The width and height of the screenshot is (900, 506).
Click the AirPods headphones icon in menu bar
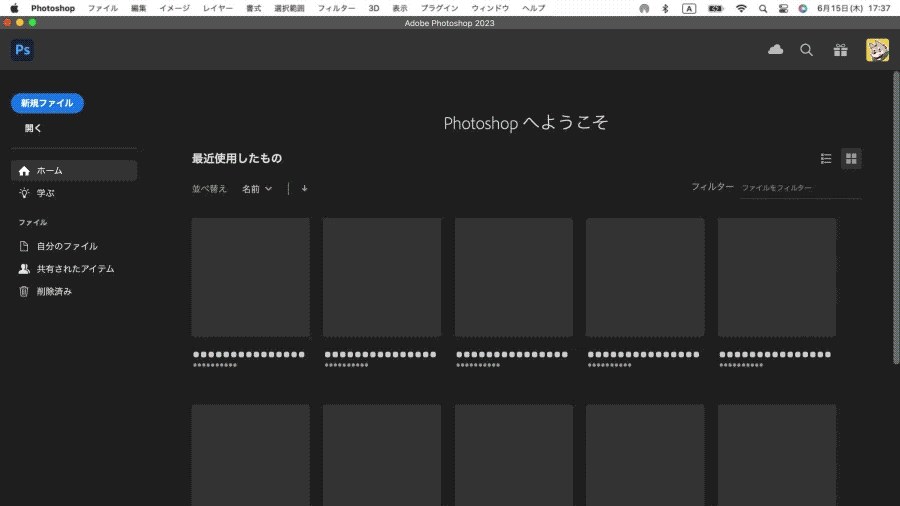tap(644, 8)
